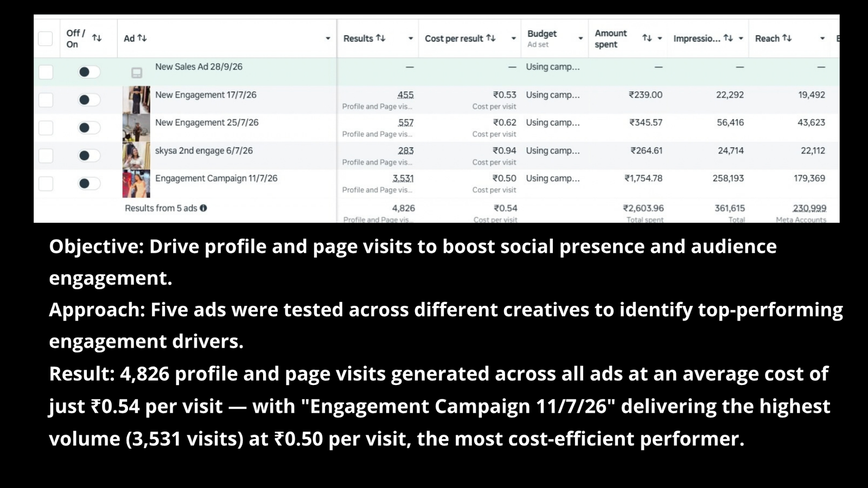Open the Engagement Campaign 11/7/26 ad
The height and width of the screenshot is (488, 868).
(216, 178)
